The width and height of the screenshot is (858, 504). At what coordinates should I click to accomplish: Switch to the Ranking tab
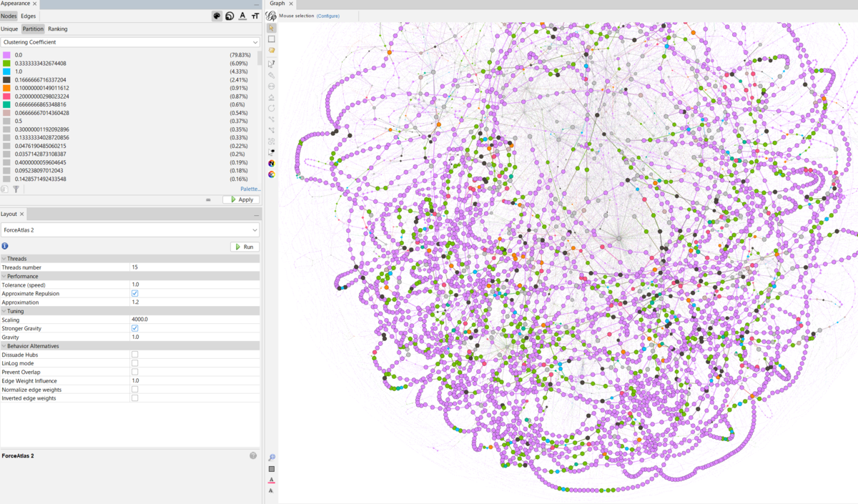tap(58, 29)
